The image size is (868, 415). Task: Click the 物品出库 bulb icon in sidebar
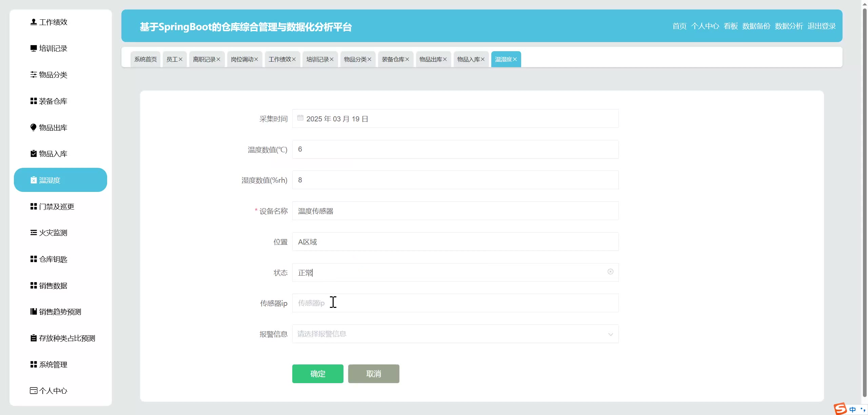(33, 127)
